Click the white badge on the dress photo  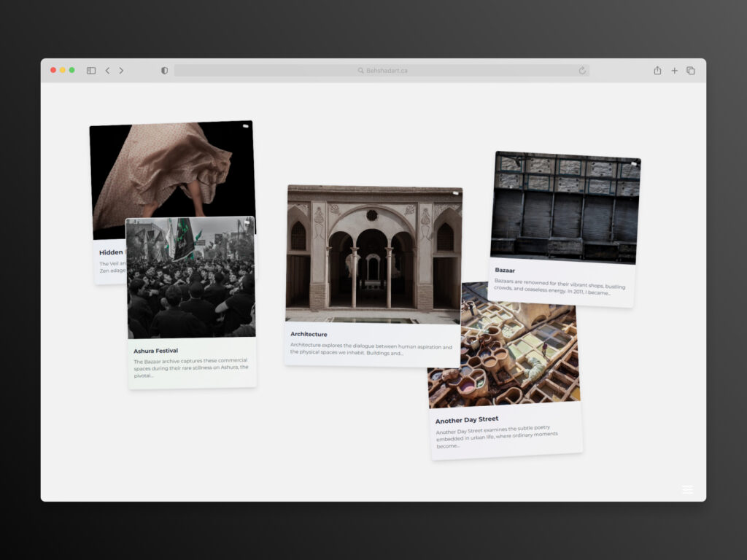point(245,127)
